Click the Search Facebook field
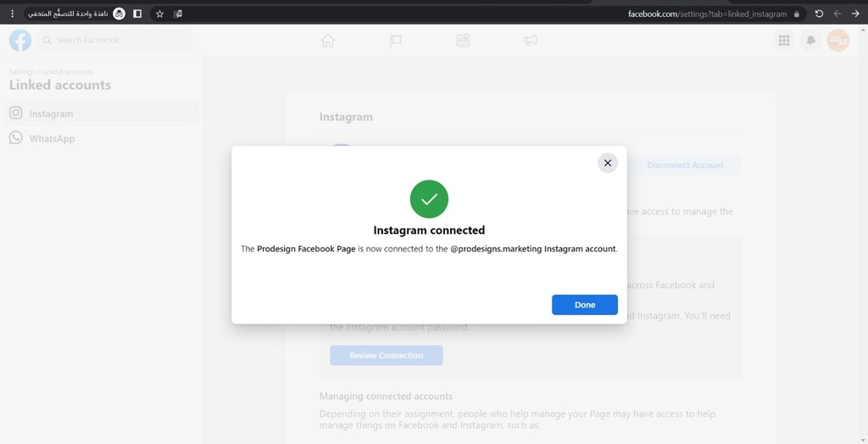The height and width of the screenshot is (444, 868). [115, 40]
